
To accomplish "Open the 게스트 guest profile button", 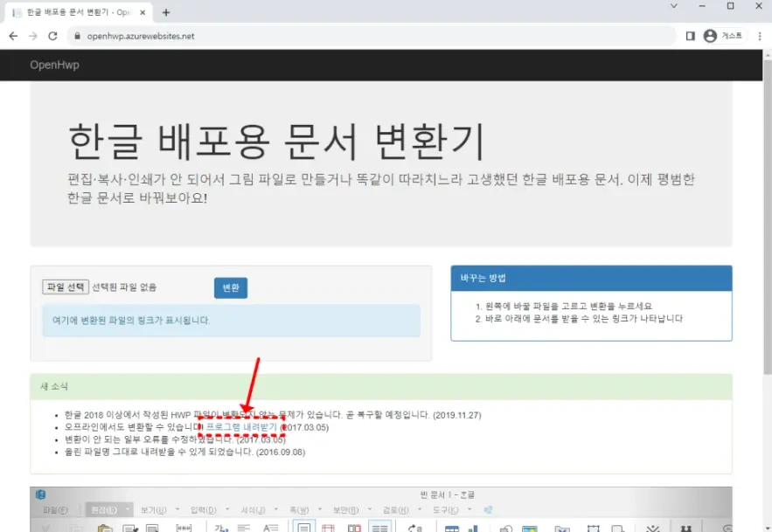I will (x=723, y=36).
